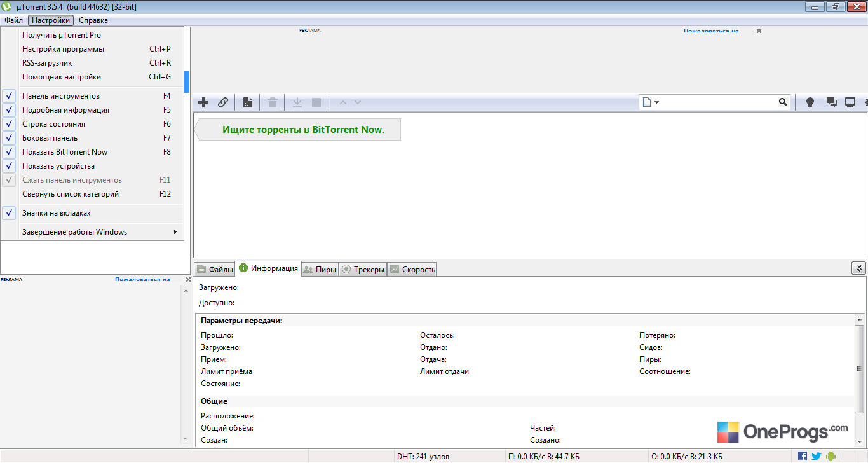The height and width of the screenshot is (463, 868).
Task: Click the Stop square icon in toolbar
Action: point(316,102)
